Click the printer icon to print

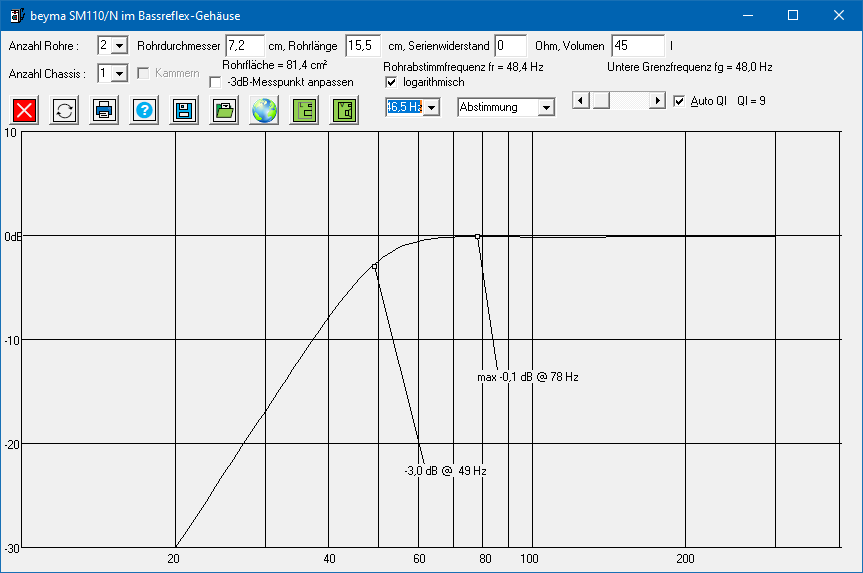pyautogui.click(x=104, y=110)
